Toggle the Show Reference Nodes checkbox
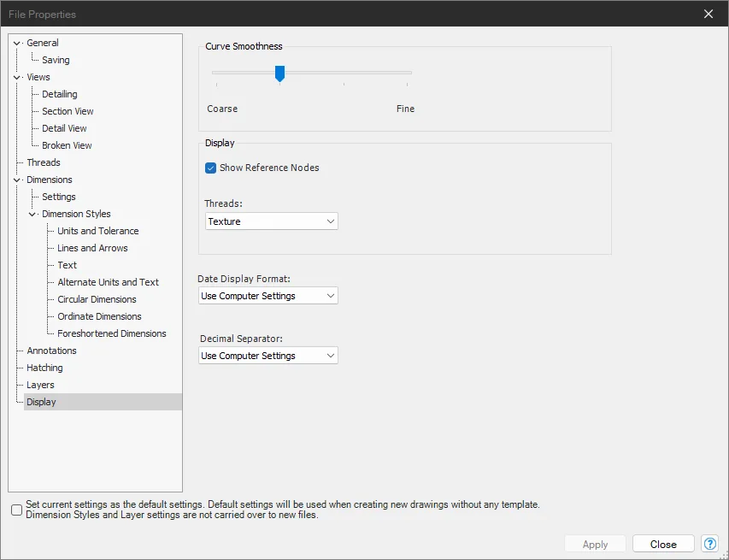The height and width of the screenshot is (560, 729). tap(210, 168)
